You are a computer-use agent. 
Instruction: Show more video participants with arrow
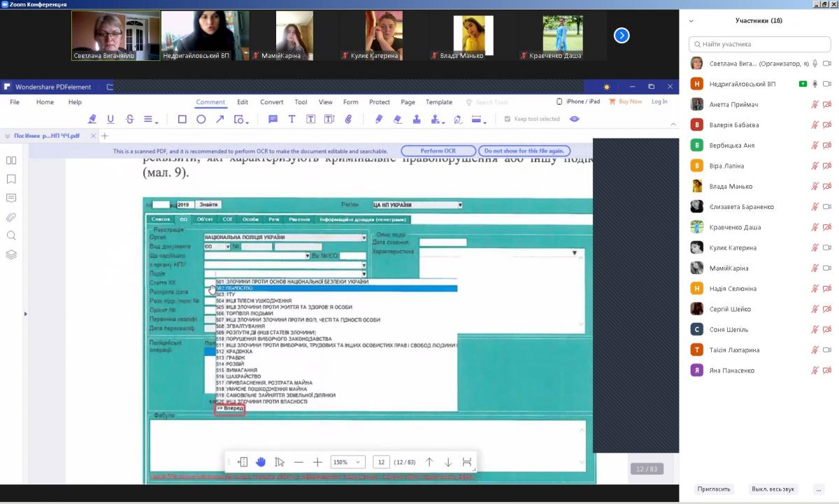click(622, 35)
